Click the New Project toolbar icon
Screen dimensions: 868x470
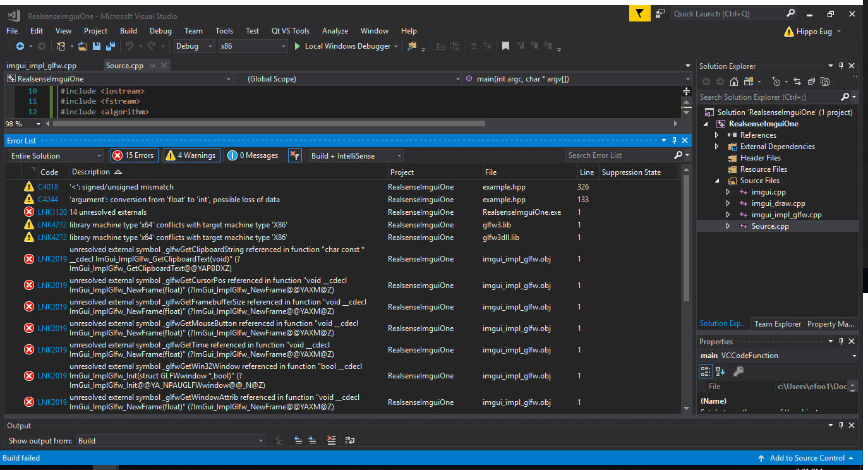(x=61, y=45)
